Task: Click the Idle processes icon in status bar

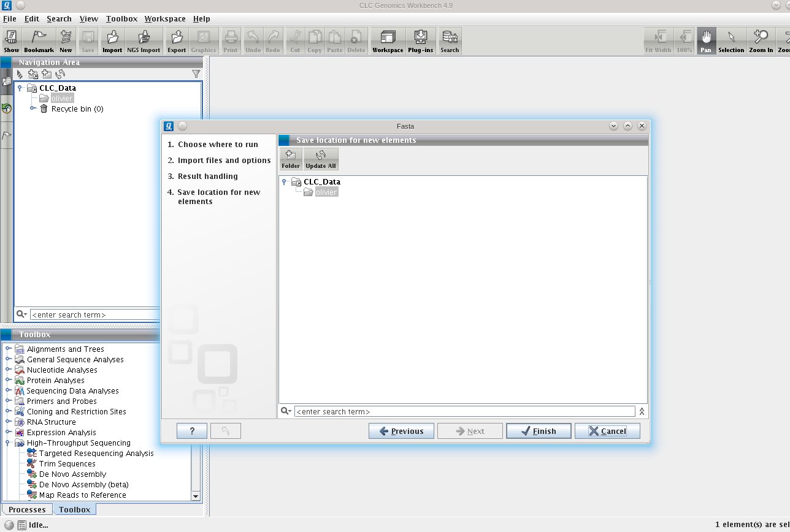Action: pyautogui.click(x=22, y=525)
